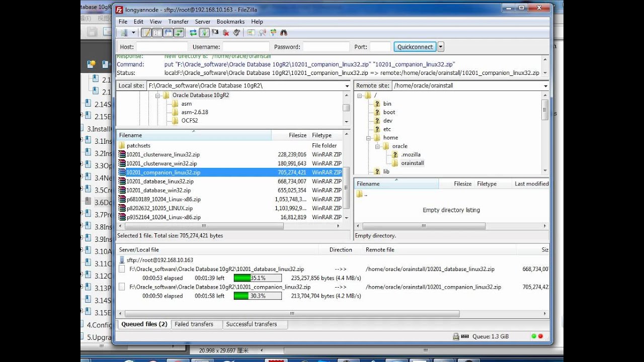Image resolution: width=644 pixels, height=362 pixels.
Task: Toggle transfer queue display
Action: click(x=179, y=33)
